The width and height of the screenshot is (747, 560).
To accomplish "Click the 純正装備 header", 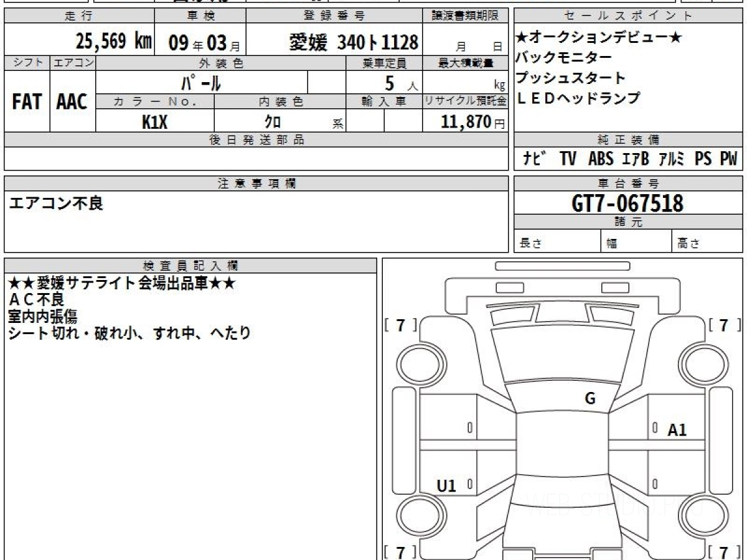I will coord(629,140).
